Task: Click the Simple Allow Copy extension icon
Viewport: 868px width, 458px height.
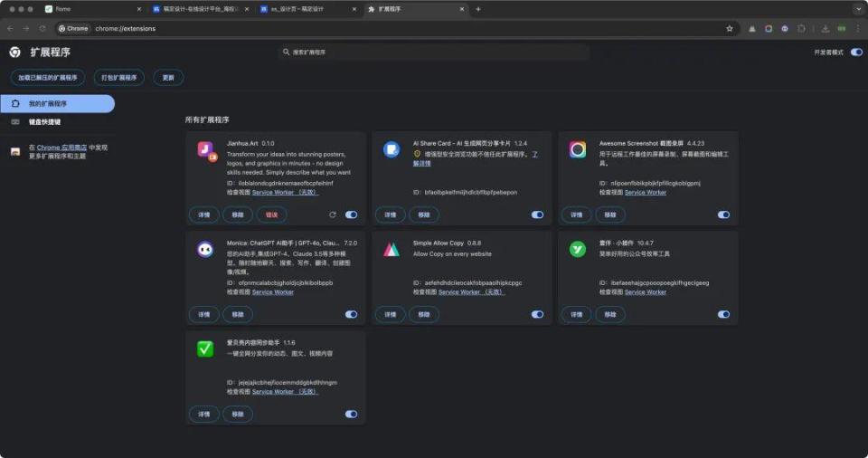Action: point(392,250)
